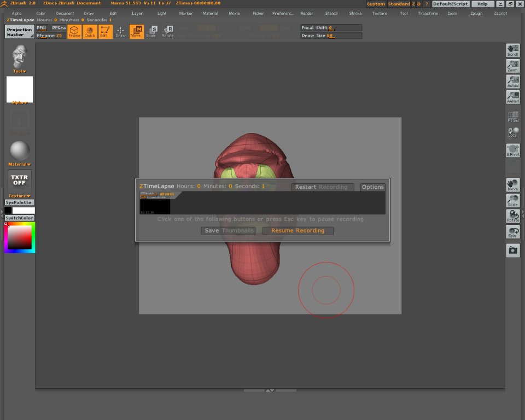Adjust the Draw Size slider
The image size is (525, 420).
331,36
